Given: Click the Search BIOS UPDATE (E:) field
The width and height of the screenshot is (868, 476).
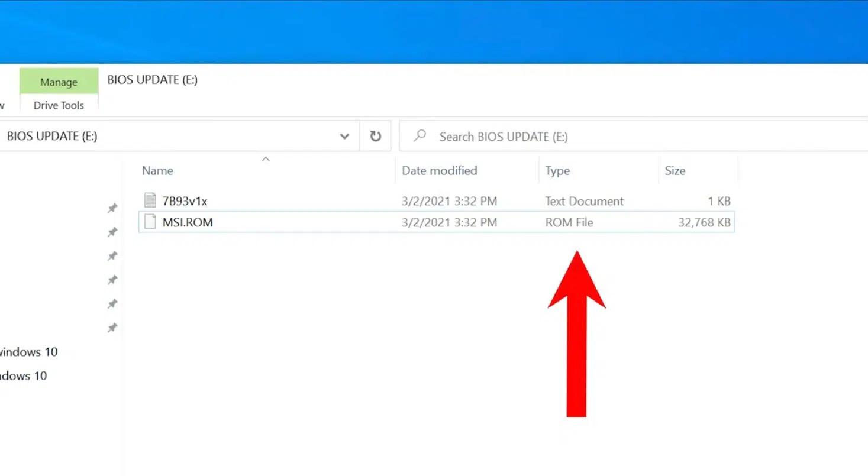Looking at the screenshot, I should pos(633,137).
